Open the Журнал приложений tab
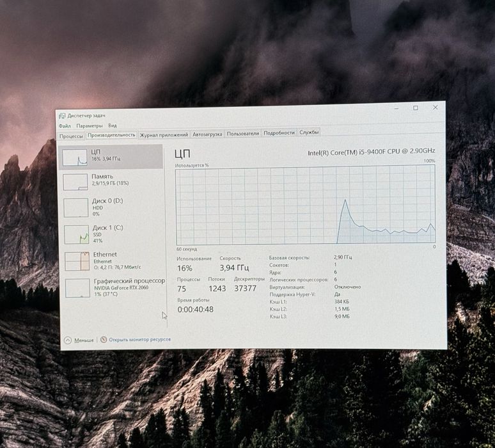The image size is (495, 448). pyautogui.click(x=164, y=134)
